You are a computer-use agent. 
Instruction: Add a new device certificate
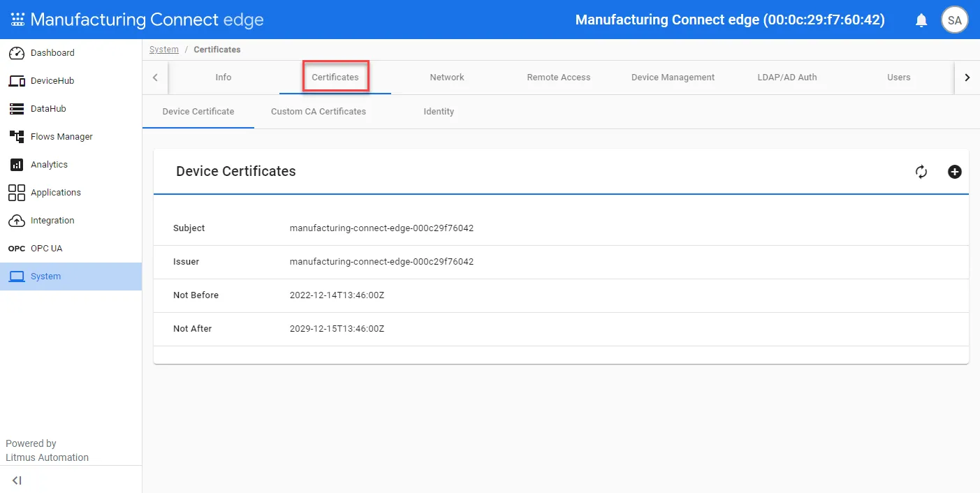click(x=955, y=172)
